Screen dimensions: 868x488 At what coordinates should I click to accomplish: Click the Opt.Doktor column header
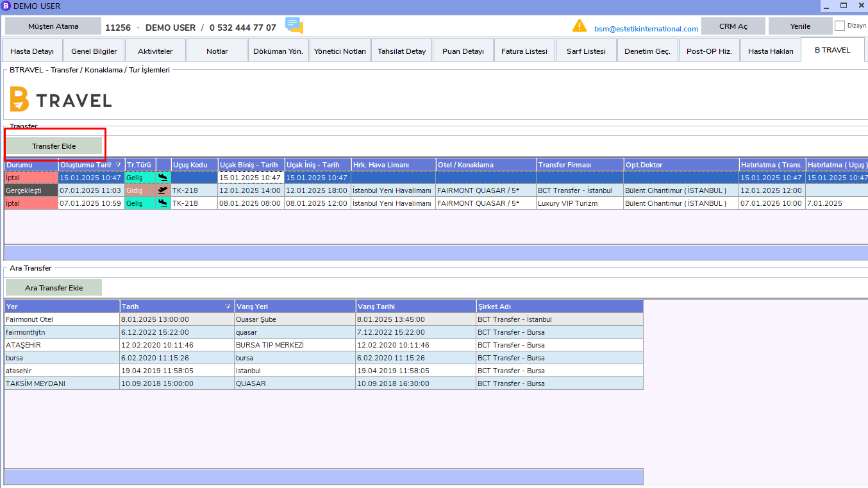pyautogui.click(x=681, y=165)
